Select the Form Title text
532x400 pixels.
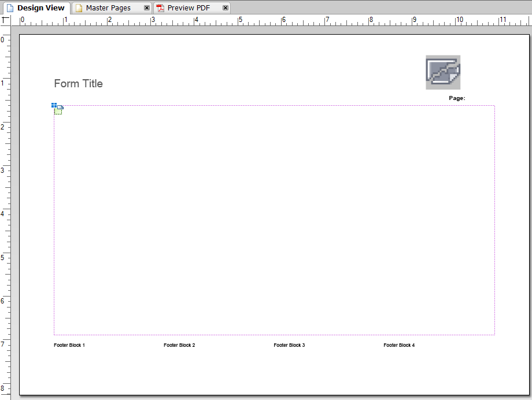pyautogui.click(x=79, y=83)
